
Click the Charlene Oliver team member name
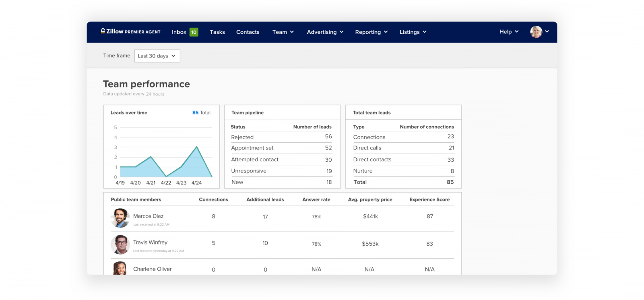152,269
